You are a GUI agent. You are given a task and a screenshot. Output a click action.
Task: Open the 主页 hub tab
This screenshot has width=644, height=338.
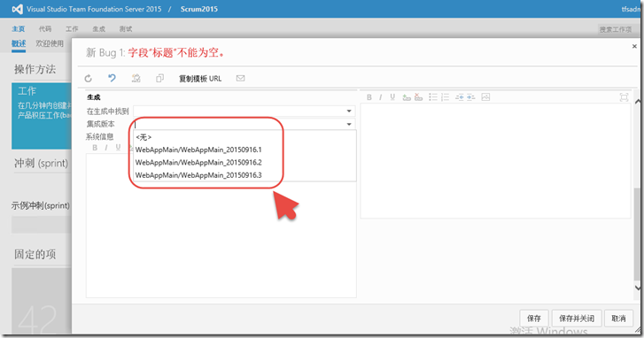(18, 28)
